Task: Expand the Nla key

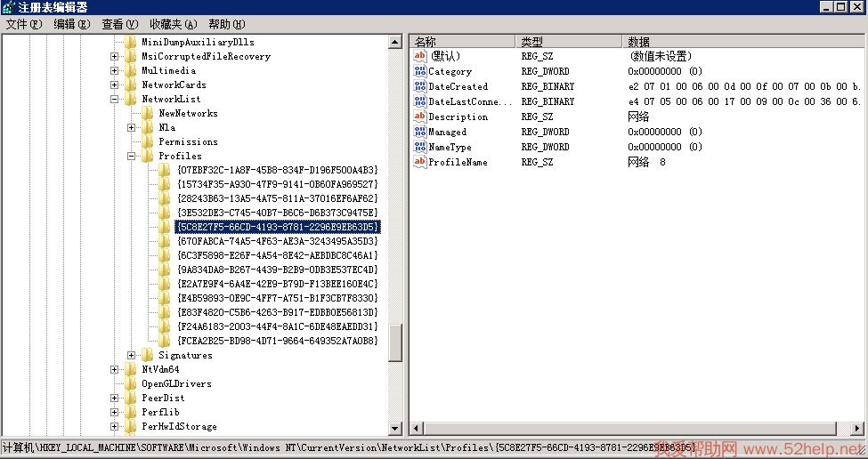Action: (131, 128)
